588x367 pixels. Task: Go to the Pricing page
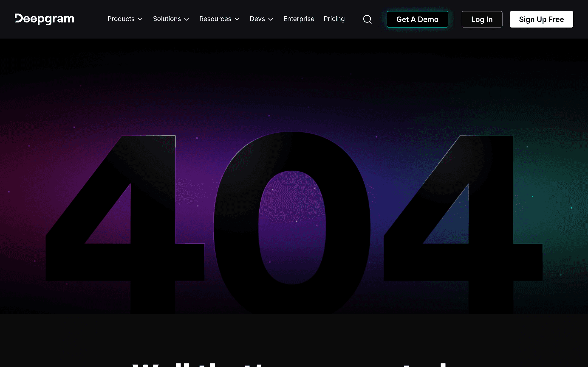pyautogui.click(x=334, y=19)
